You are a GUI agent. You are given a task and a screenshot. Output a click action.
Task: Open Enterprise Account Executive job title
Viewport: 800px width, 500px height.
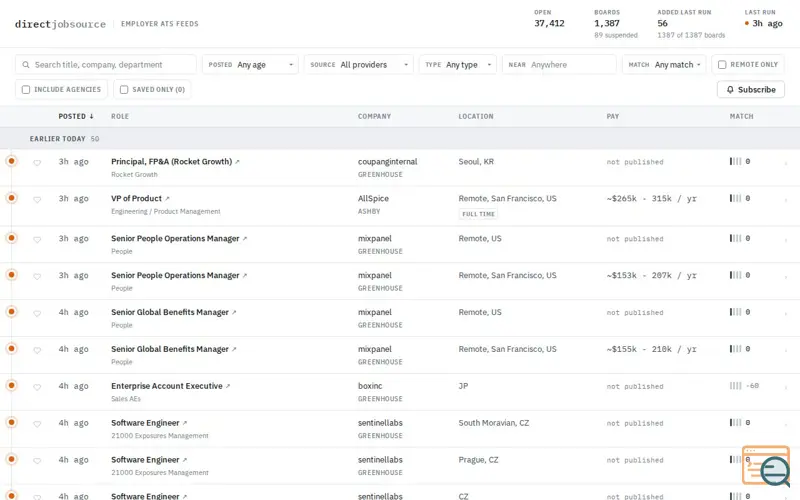click(167, 386)
